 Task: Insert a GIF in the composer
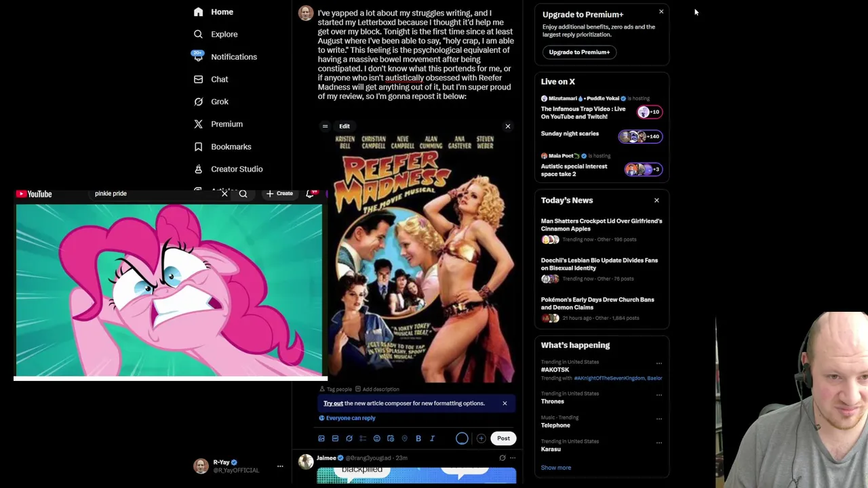tap(335, 439)
